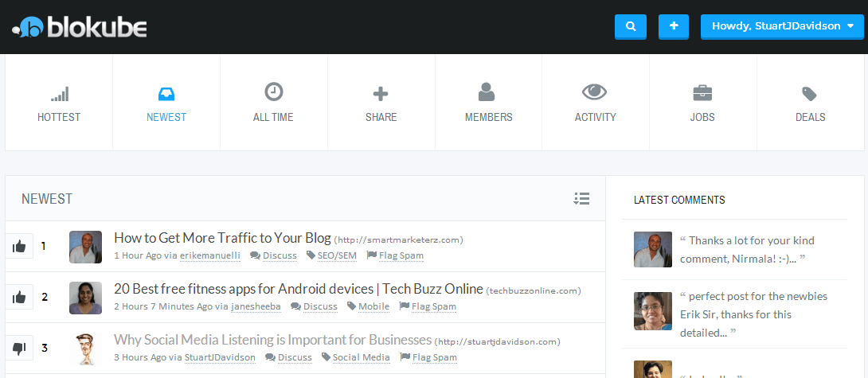868x378 pixels.
Task: Click commenter avatar beside Thanks a lot comment
Action: click(x=653, y=249)
